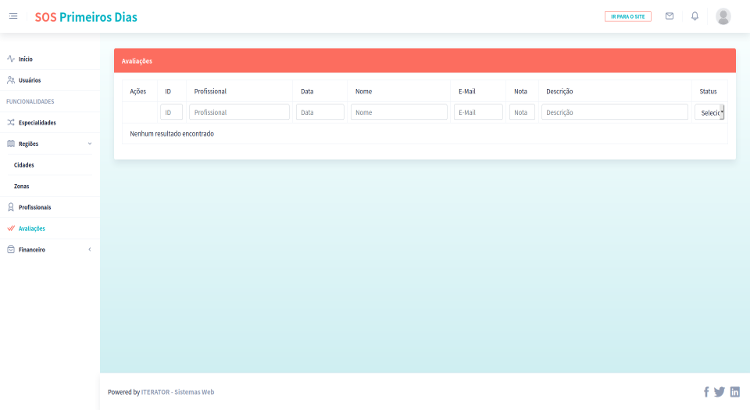Click the Financeiro wallet icon

click(11, 249)
